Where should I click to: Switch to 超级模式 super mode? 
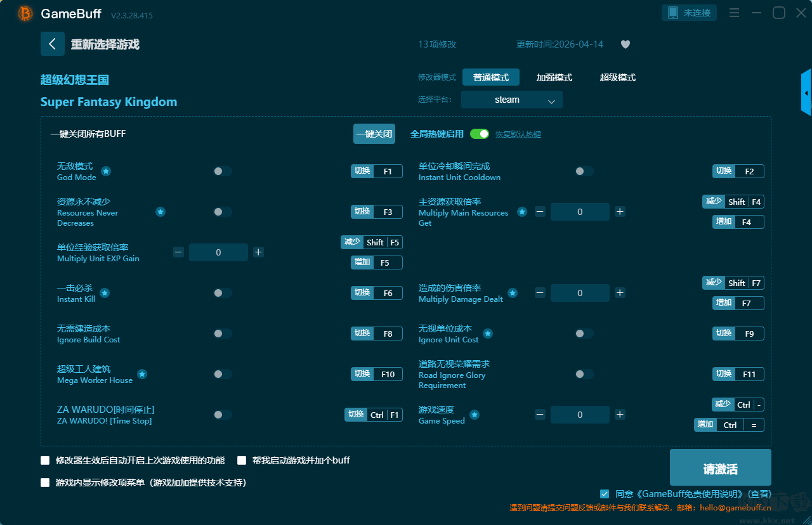(618, 77)
